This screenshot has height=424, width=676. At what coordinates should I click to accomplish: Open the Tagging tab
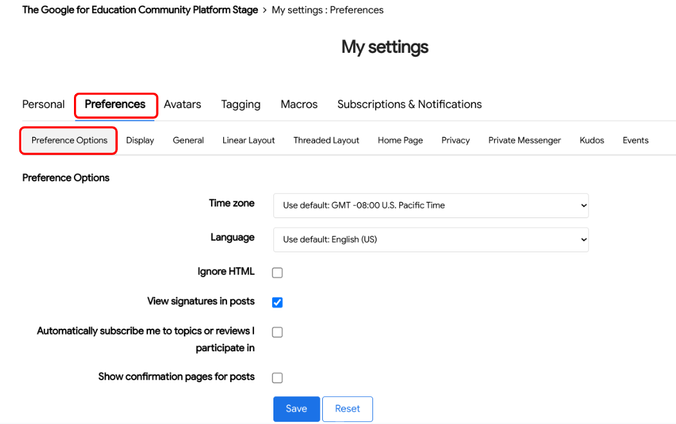[240, 104]
